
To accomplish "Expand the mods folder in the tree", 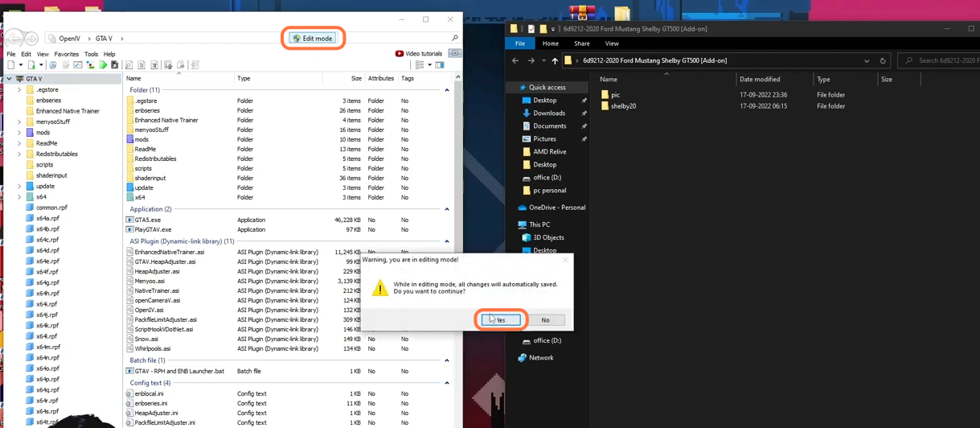I will [19, 133].
